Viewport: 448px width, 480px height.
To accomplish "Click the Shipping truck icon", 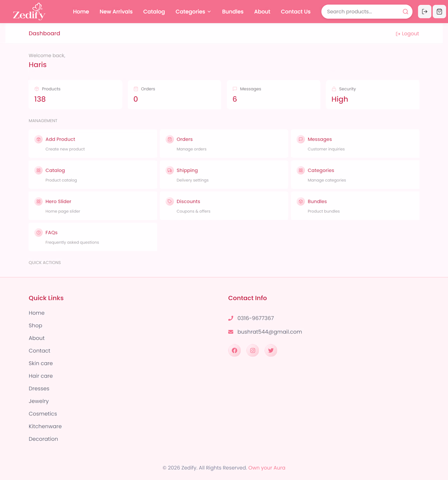I will click(170, 170).
